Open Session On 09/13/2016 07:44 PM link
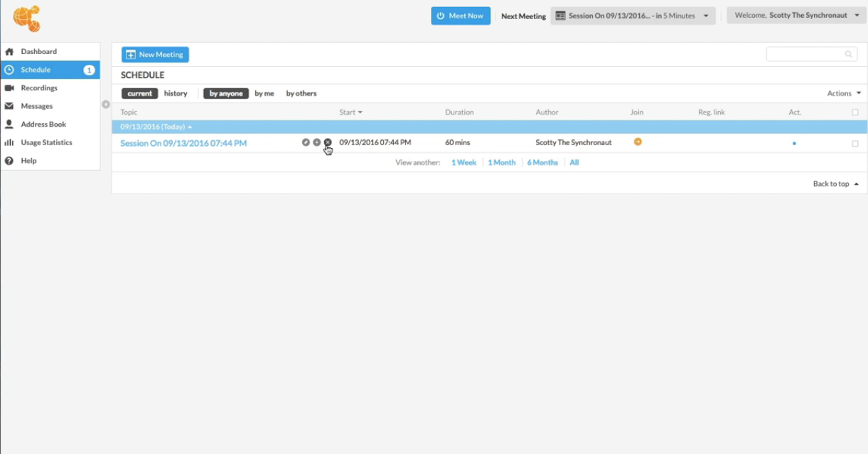This screenshot has width=868, height=454. (183, 143)
